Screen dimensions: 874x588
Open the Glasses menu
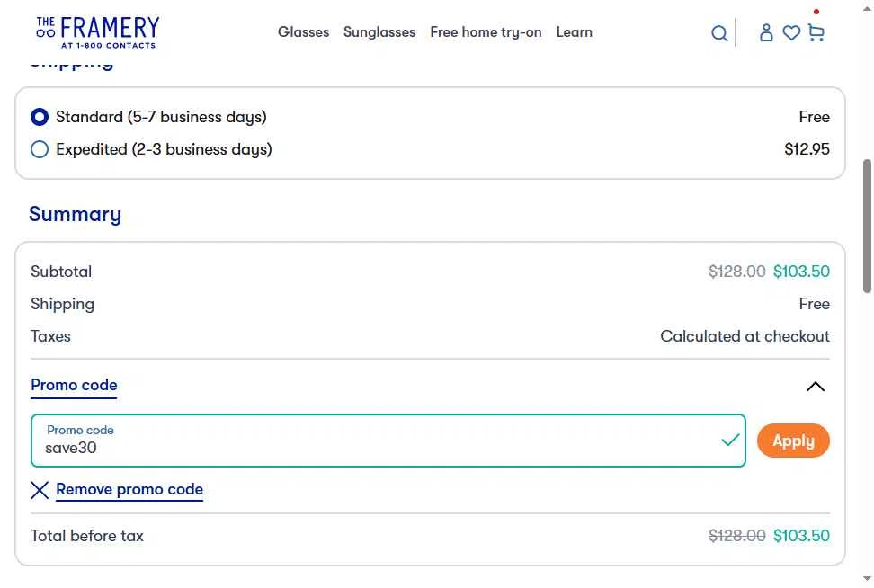point(303,32)
